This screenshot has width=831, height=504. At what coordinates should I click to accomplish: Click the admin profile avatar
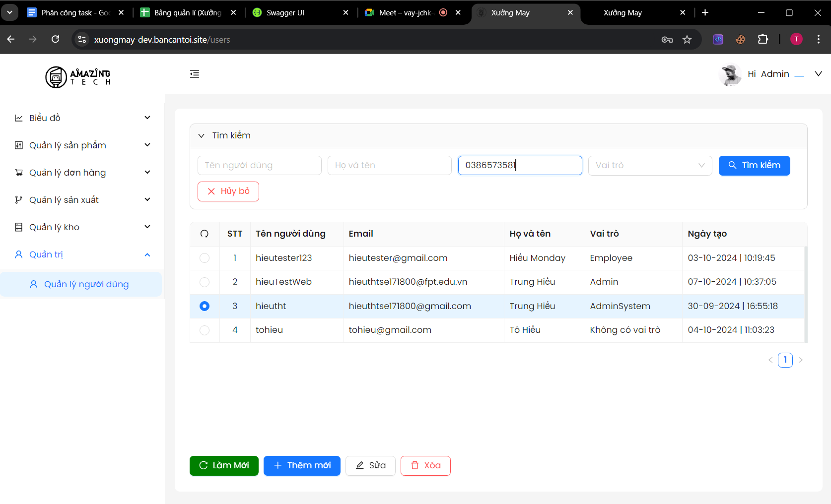coord(730,74)
